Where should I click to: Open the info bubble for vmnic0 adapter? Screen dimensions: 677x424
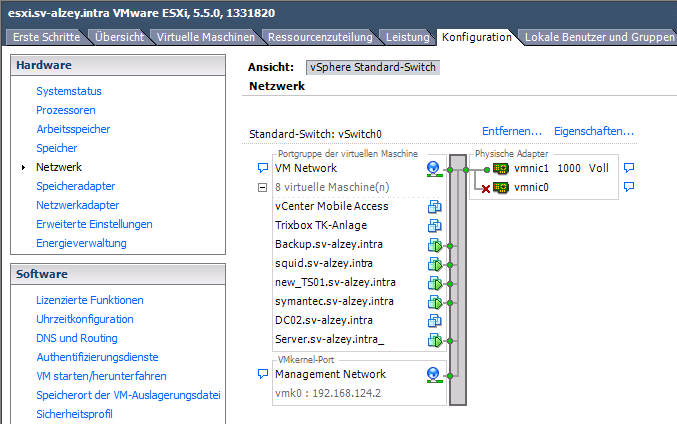[x=629, y=187]
